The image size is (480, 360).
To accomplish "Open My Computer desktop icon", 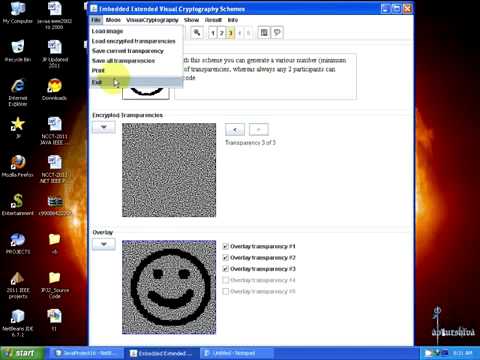I will click(x=18, y=13).
